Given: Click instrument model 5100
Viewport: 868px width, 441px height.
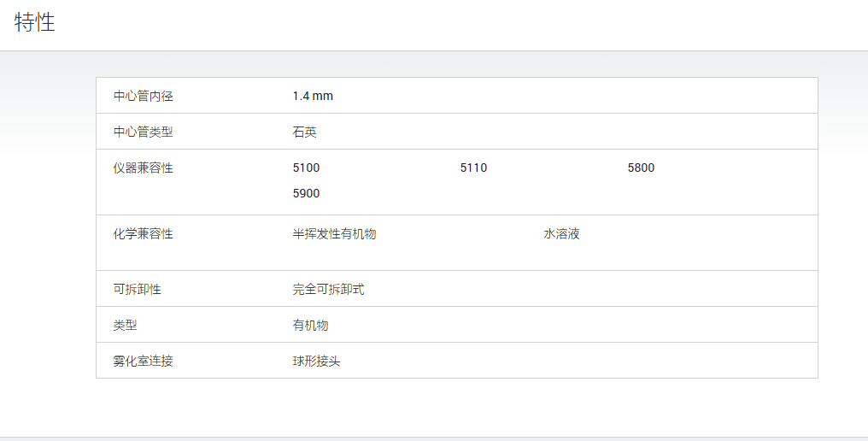Looking at the screenshot, I should tap(306, 168).
